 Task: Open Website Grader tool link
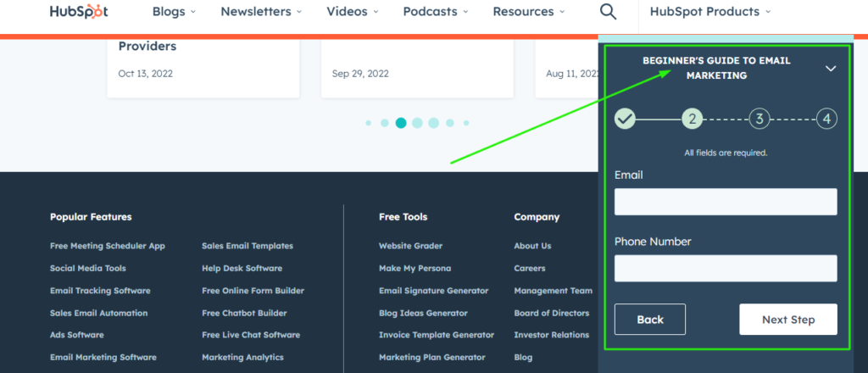point(411,246)
